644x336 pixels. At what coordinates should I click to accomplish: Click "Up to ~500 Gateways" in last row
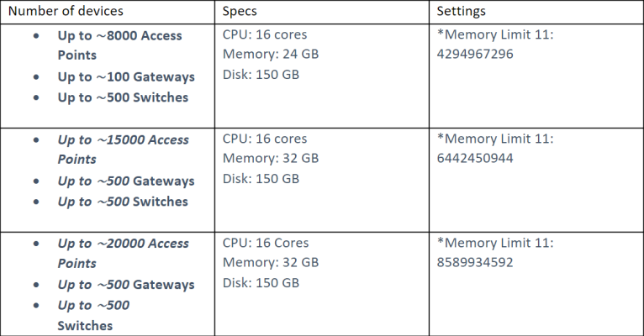click(126, 285)
